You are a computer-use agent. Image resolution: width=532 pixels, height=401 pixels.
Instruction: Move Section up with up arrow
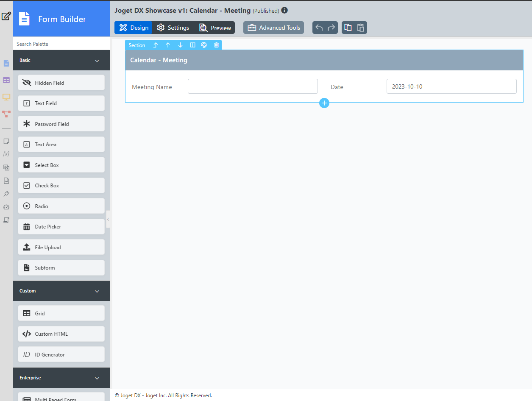pos(168,45)
